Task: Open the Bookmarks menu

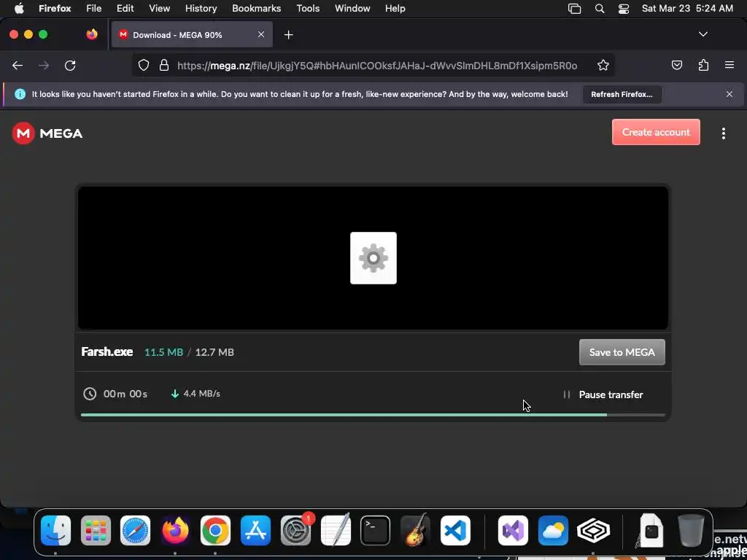Action: click(256, 8)
